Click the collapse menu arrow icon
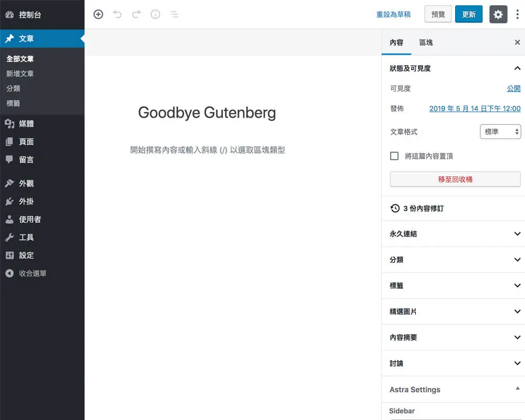This screenshot has height=420, width=525. coord(9,274)
